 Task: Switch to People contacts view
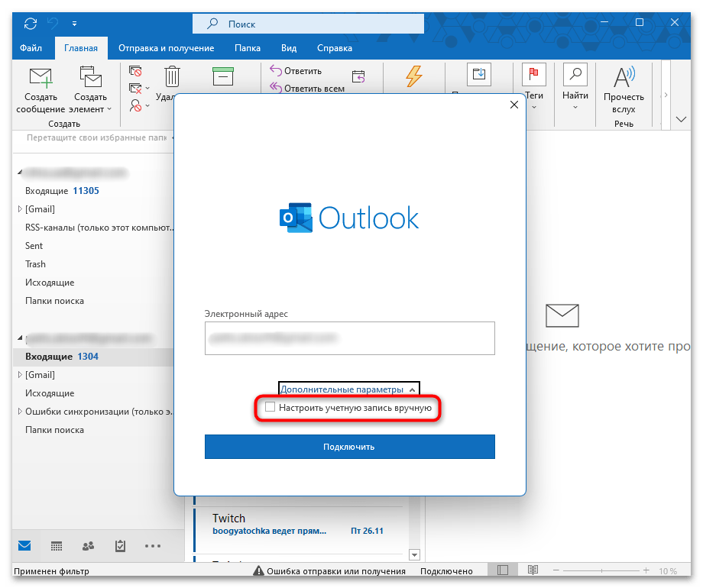click(x=88, y=546)
